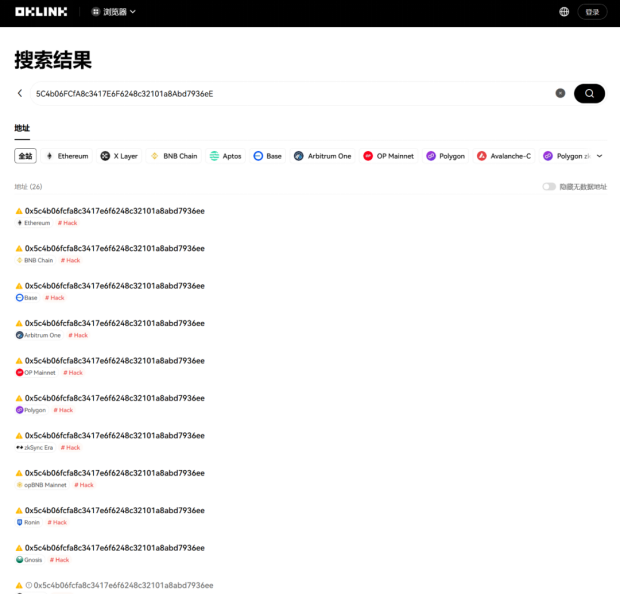Open the OP Mainnet address result
This screenshot has width=620, height=594.
coord(115,361)
